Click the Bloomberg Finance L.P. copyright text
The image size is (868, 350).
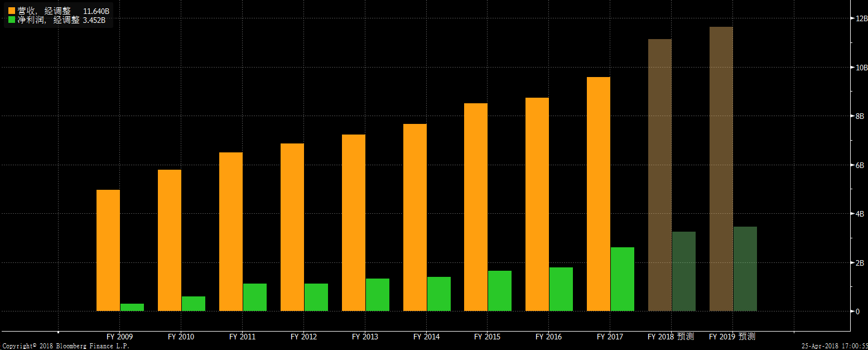66,346
